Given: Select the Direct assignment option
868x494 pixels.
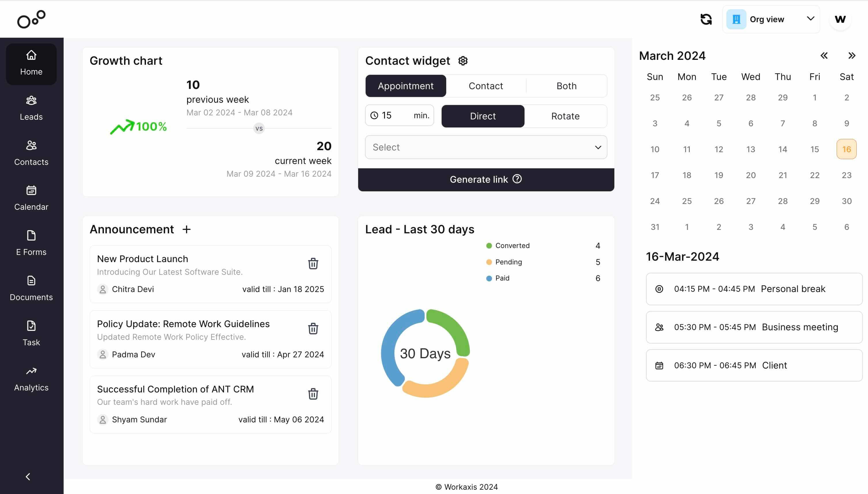Looking at the screenshot, I should pyautogui.click(x=483, y=116).
